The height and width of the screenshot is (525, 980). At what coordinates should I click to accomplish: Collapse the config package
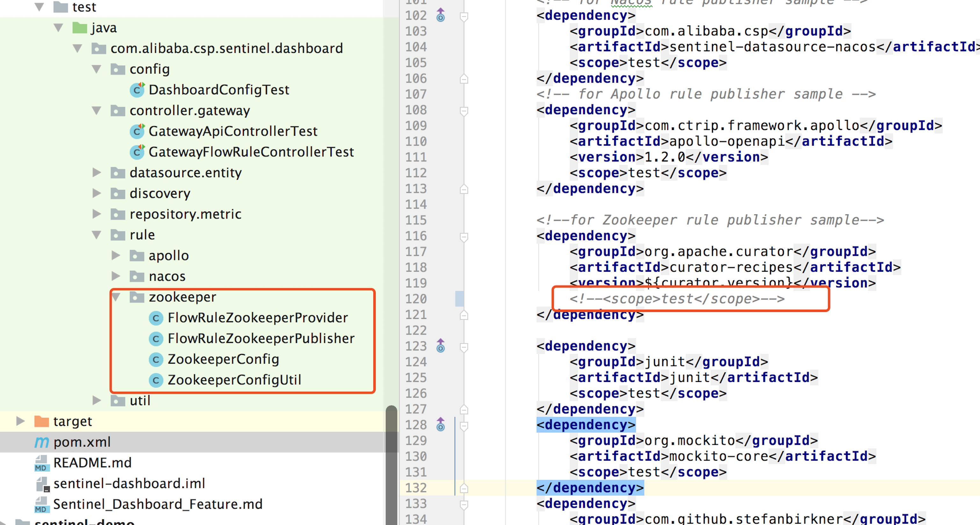pos(97,69)
